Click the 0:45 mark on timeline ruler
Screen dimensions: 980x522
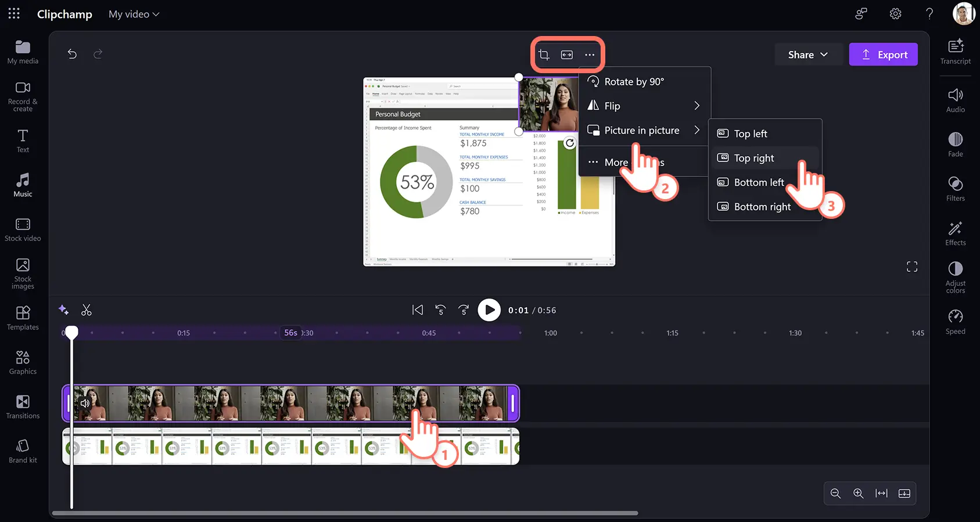pos(429,333)
